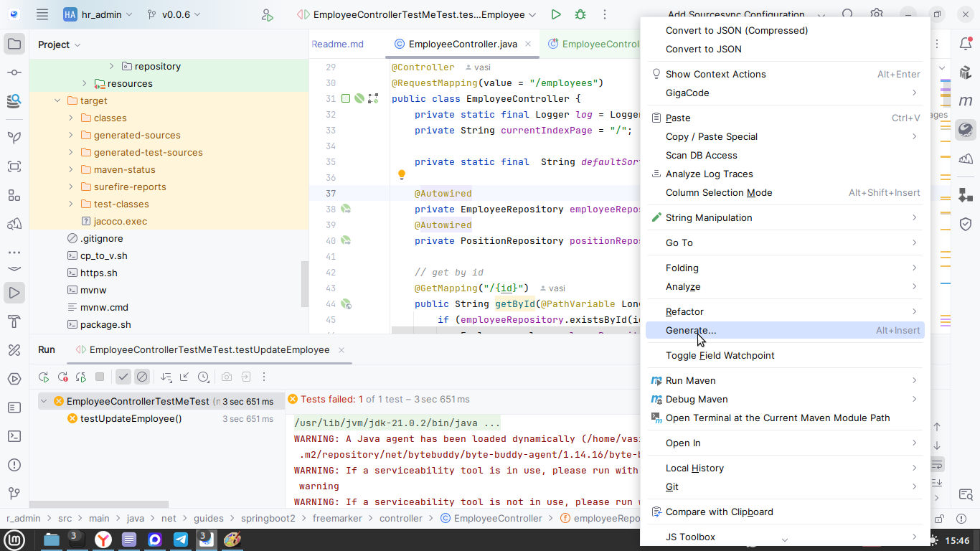This screenshot has height=551, width=980.
Task: Open the Linux Mint start menu
Action: (x=14, y=540)
